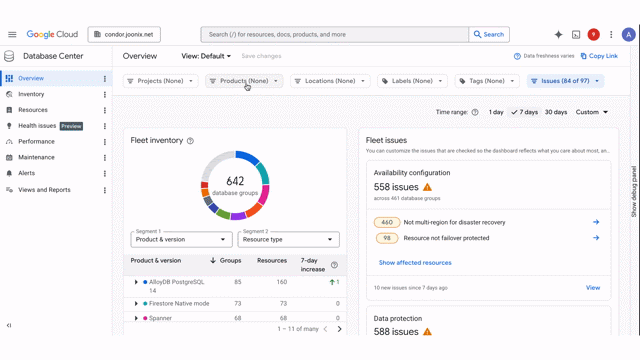
Task: Click the 460 issue count badge
Action: click(387, 222)
